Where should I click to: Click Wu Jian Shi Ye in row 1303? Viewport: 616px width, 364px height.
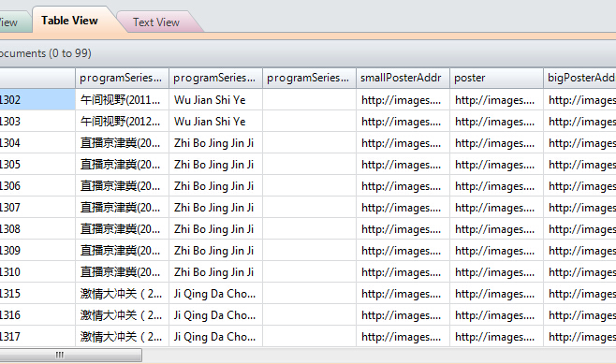pyautogui.click(x=215, y=122)
